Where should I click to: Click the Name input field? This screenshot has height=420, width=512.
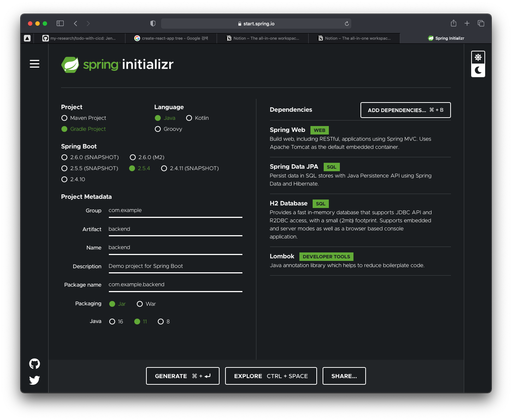point(175,248)
